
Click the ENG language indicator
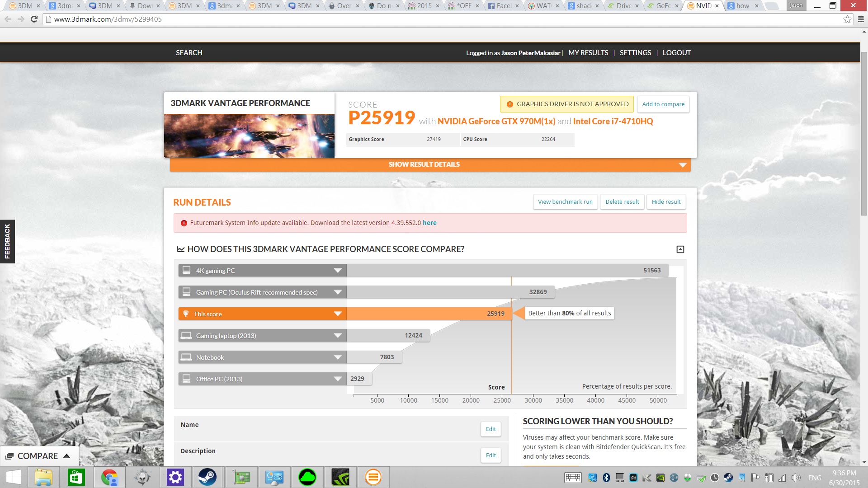[815, 478]
